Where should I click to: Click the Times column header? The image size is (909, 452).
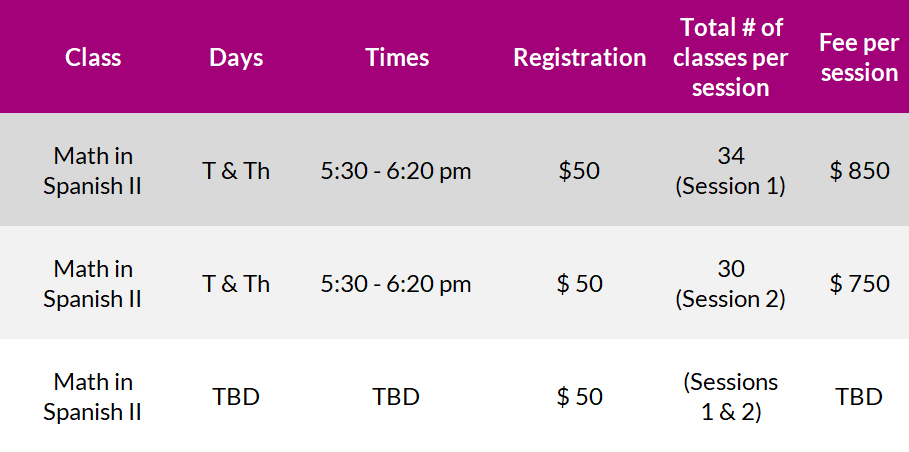(397, 57)
